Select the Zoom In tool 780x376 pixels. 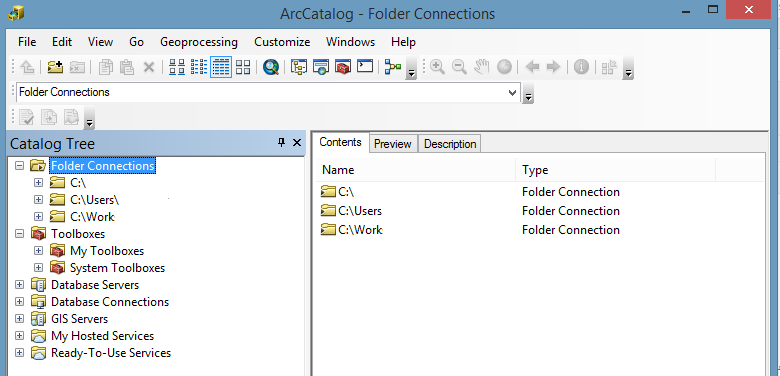point(437,67)
